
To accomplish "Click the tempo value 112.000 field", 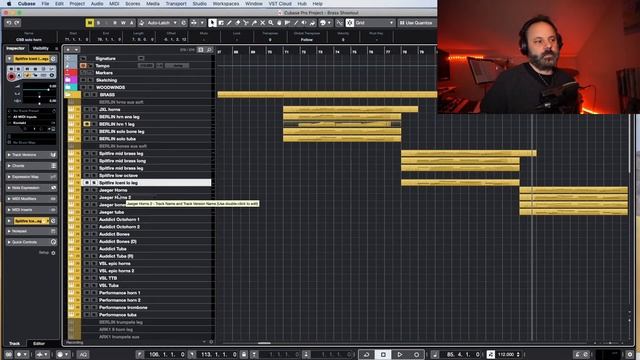I will [x=505, y=354].
